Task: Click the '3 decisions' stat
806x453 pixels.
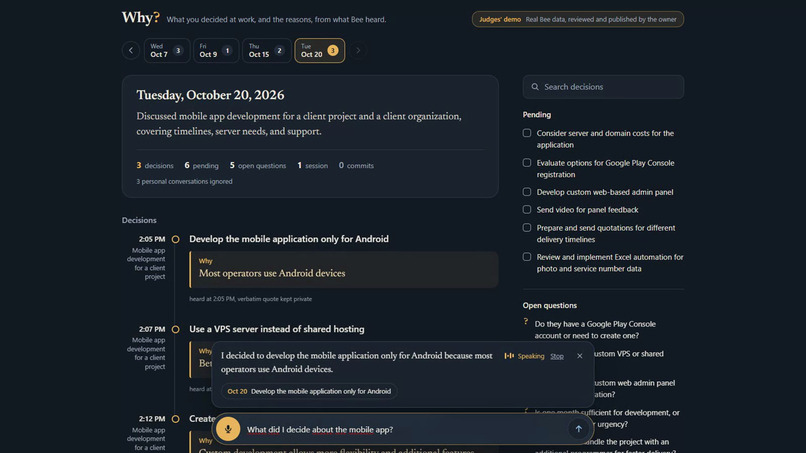Action: (x=155, y=166)
